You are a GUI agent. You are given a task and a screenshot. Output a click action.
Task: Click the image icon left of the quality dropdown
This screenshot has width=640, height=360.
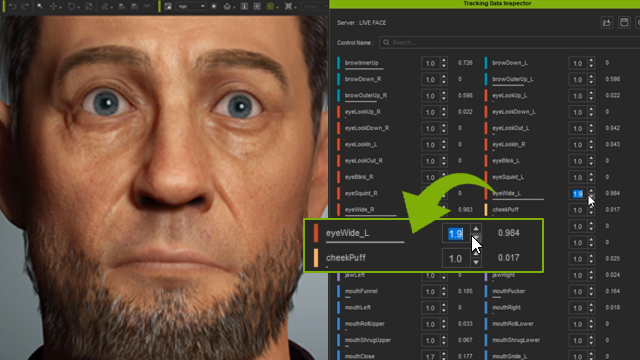pos(168,7)
